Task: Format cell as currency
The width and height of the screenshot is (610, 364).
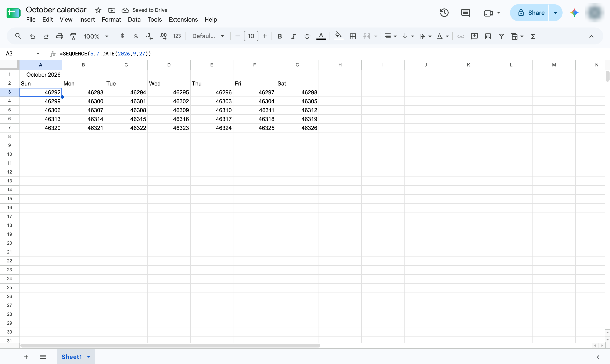Action: pyautogui.click(x=122, y=36)
